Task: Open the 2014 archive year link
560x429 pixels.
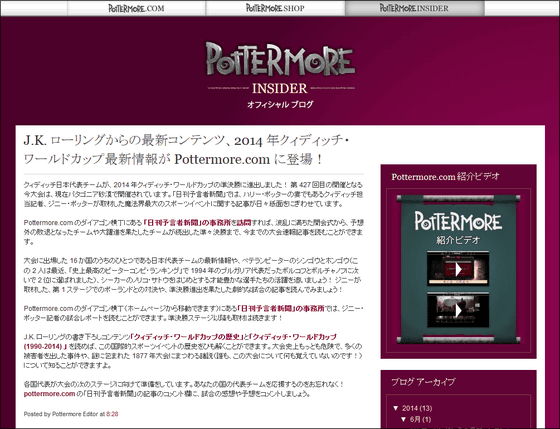Action: (x=409, y=408)
